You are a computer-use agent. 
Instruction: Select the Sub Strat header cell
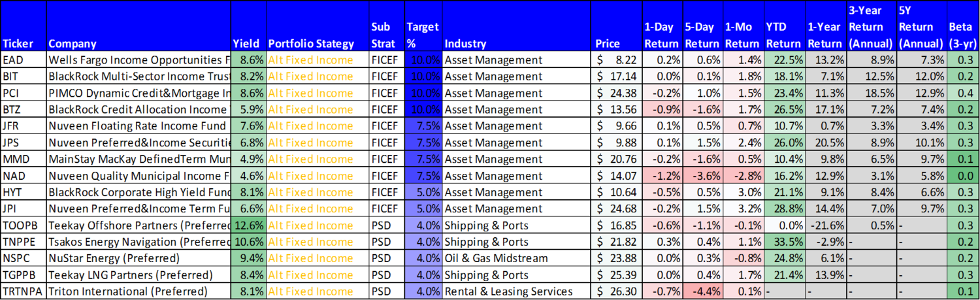pos(386,27)
